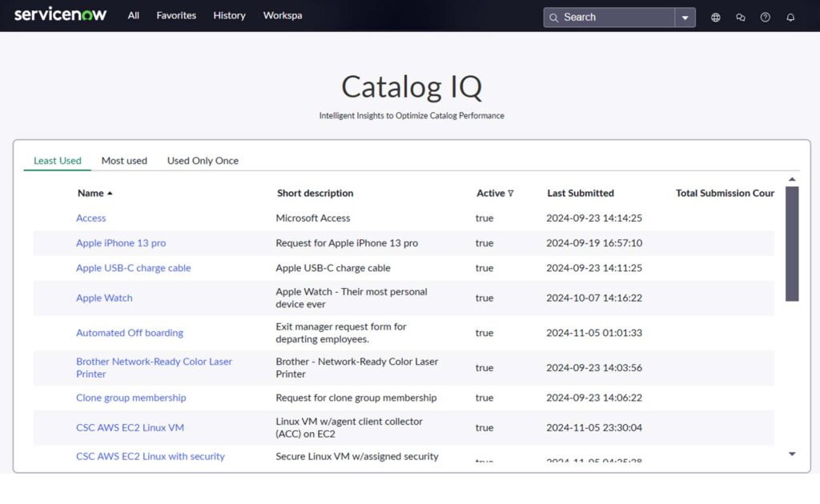Viewport: 820px width, 504px height.
Task: Open Brother Network-Ready Color Laser Printer link
Action: pos(154,368)
